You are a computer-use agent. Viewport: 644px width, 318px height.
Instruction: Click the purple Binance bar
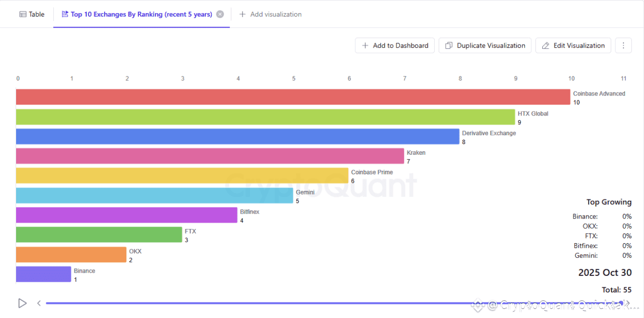coord(44,274)
